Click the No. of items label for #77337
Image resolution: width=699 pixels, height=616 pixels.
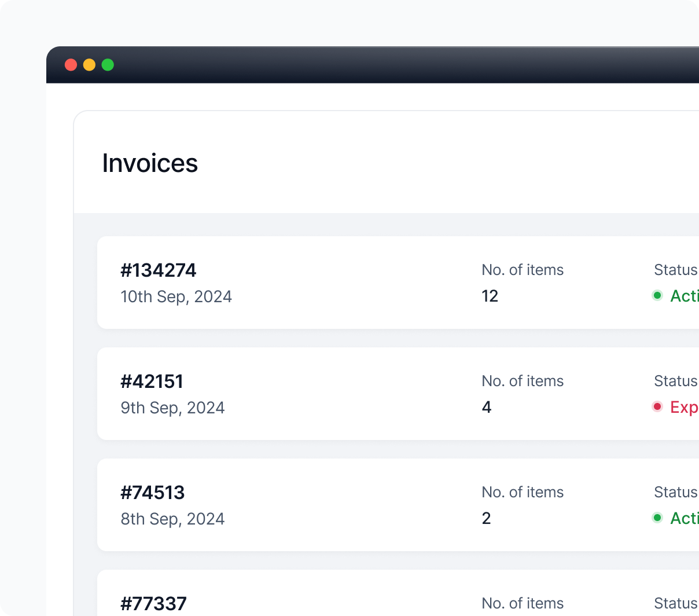[x=523, y=603]
